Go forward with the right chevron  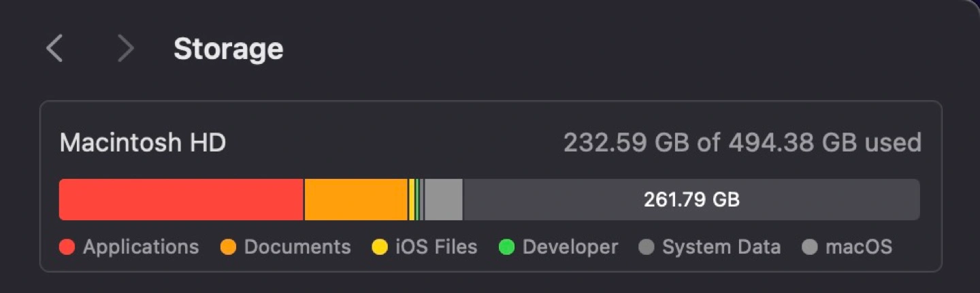[125, 49]
